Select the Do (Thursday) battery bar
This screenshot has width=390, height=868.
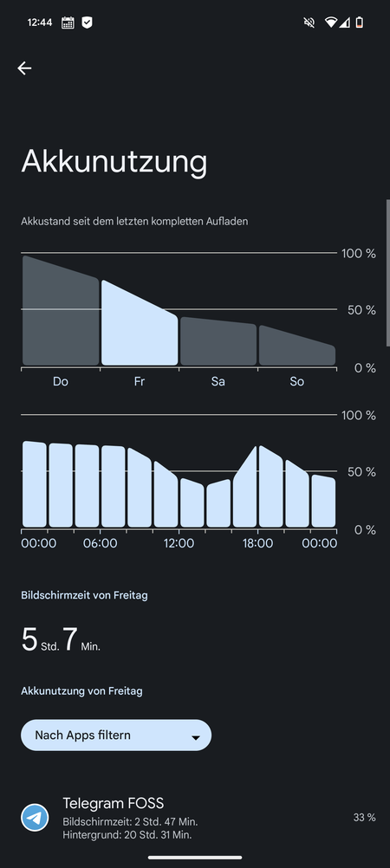coord(61,310)
